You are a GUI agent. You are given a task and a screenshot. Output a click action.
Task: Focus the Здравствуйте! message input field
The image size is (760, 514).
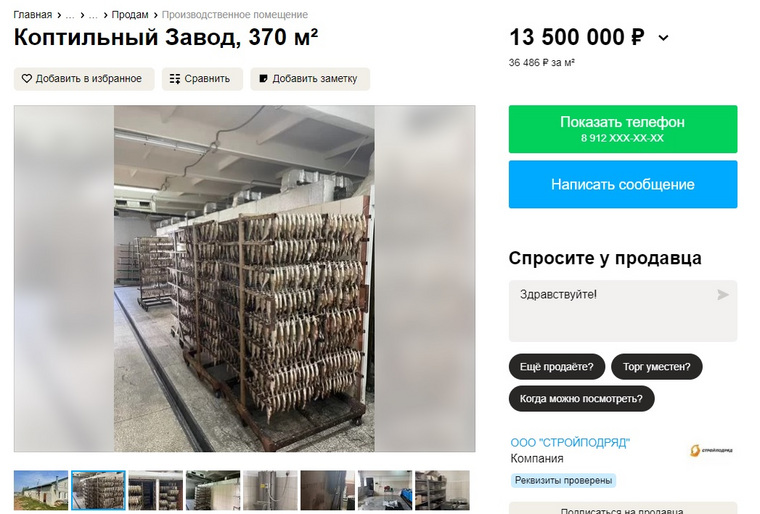(623, 311)
